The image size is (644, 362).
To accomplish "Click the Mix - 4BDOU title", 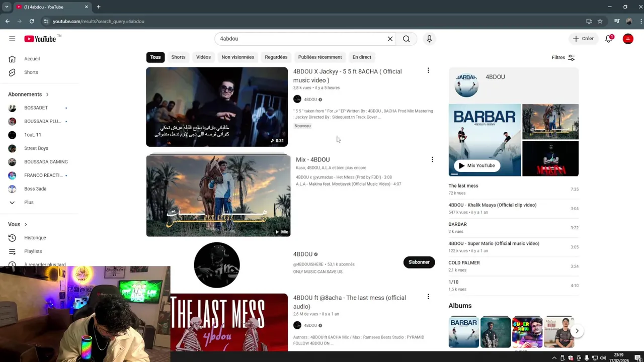I will click(313, 160).
